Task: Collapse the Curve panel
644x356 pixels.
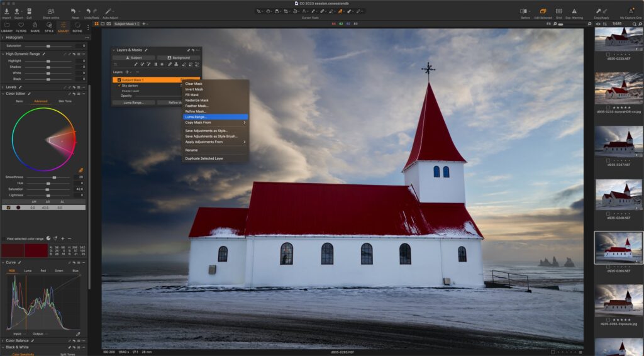Action: [x=3, y=262]
